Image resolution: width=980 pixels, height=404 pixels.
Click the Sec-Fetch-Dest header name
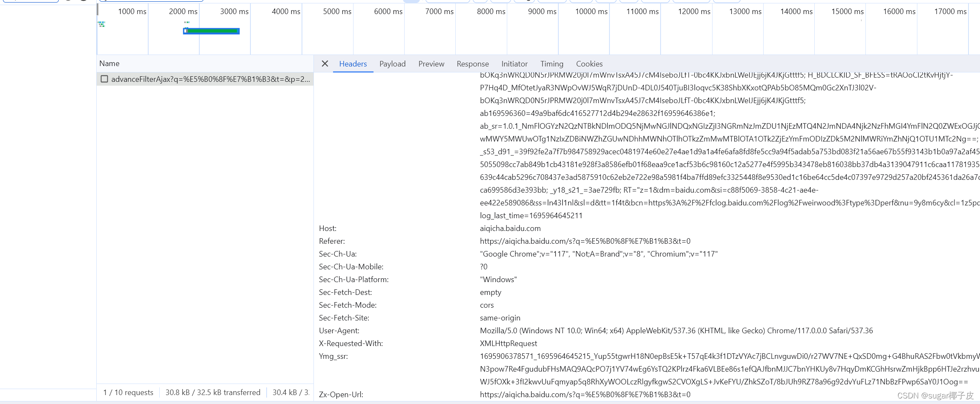coord(345,292)
